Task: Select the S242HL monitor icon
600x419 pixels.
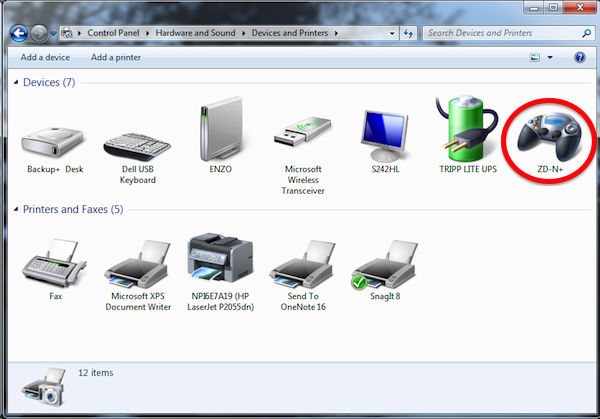Action: tap(385, 134)
